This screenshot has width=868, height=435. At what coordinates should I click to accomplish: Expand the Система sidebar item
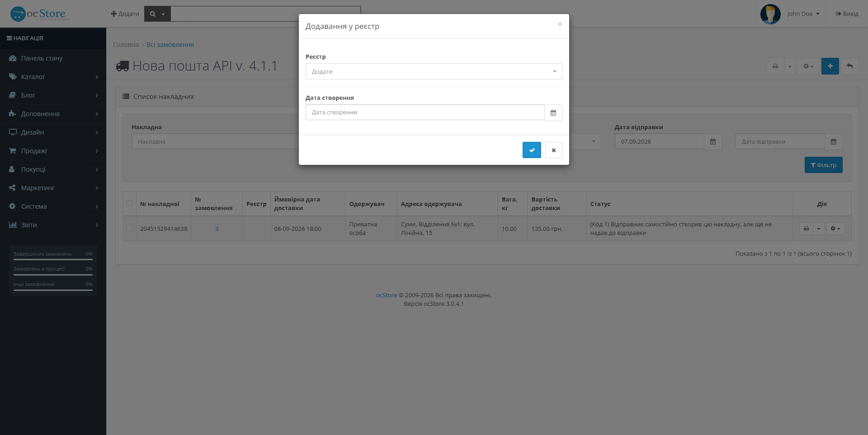tap(53, 206)
